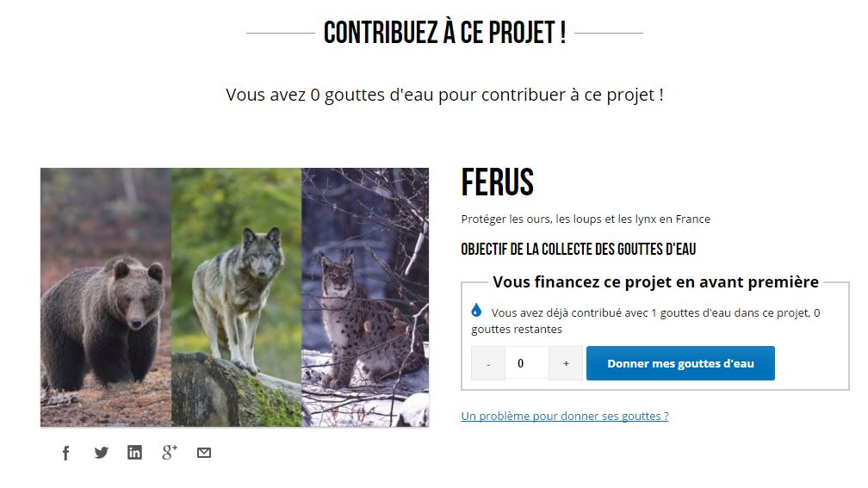Click the blue water drop icon
The height and width of the screenshot is (488, 868).
click(x=476, y=310)
